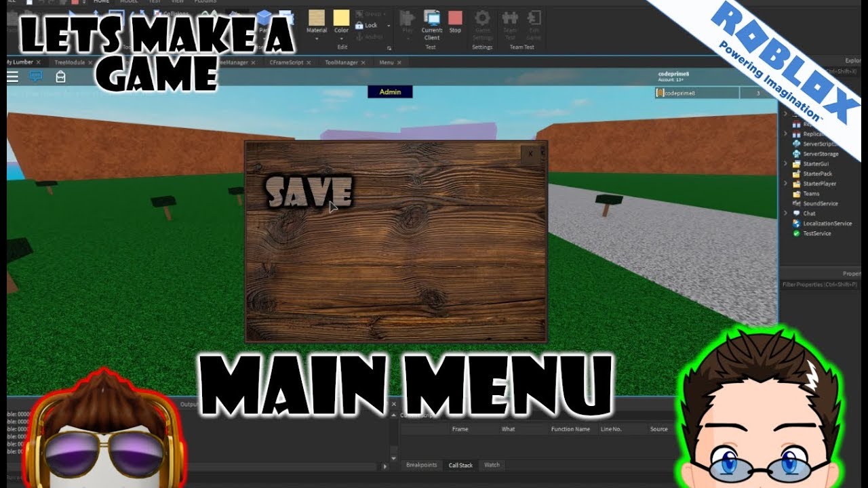Toggle the in-game chat icon
The height and width of the screenshot is (488, 868).
click(x=36, y=77)
